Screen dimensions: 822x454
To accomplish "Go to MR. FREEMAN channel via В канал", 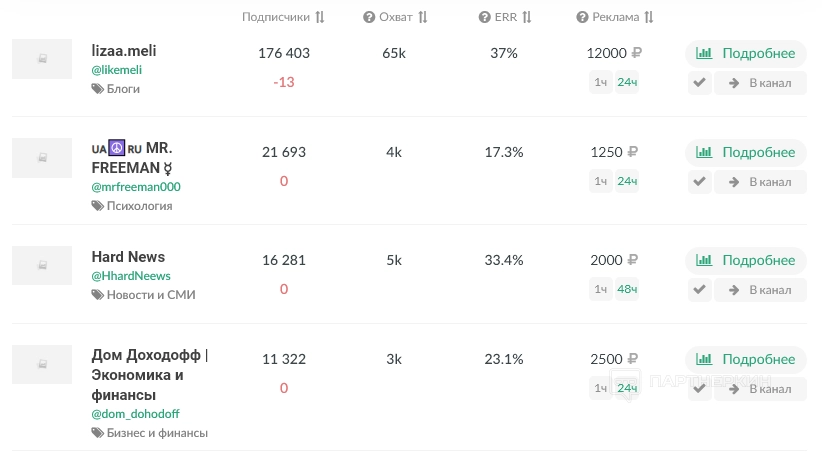I will tap(760, 181).
